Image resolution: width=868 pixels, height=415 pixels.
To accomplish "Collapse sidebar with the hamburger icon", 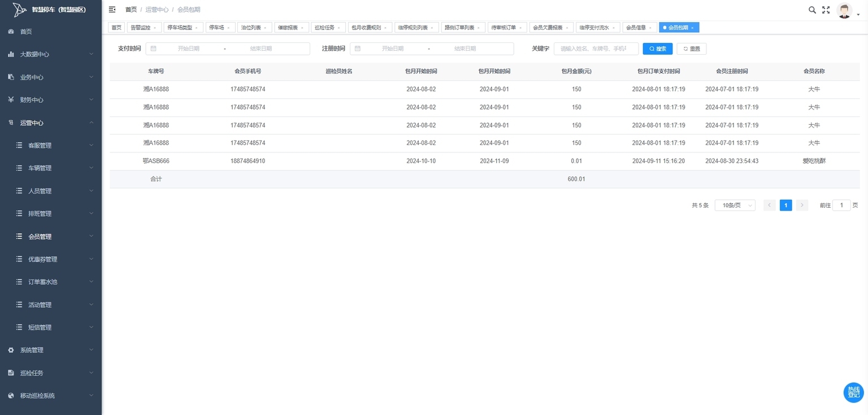I will click(112, 10).
